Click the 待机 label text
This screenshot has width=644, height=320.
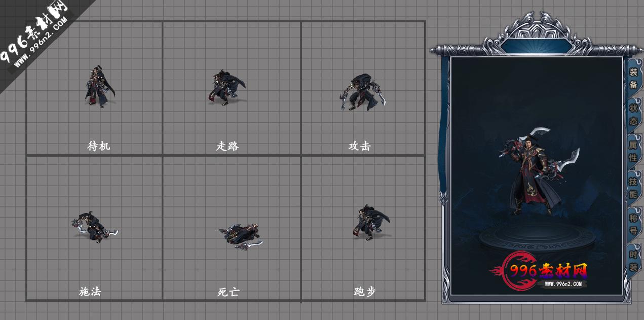click(99, 146)
